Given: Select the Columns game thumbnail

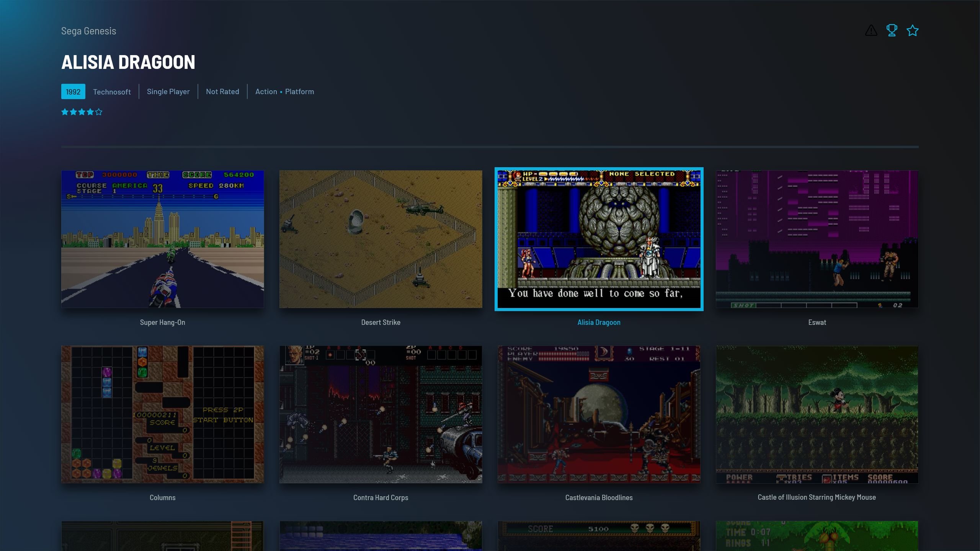Looking at the screenshot, I should [163, 414].
